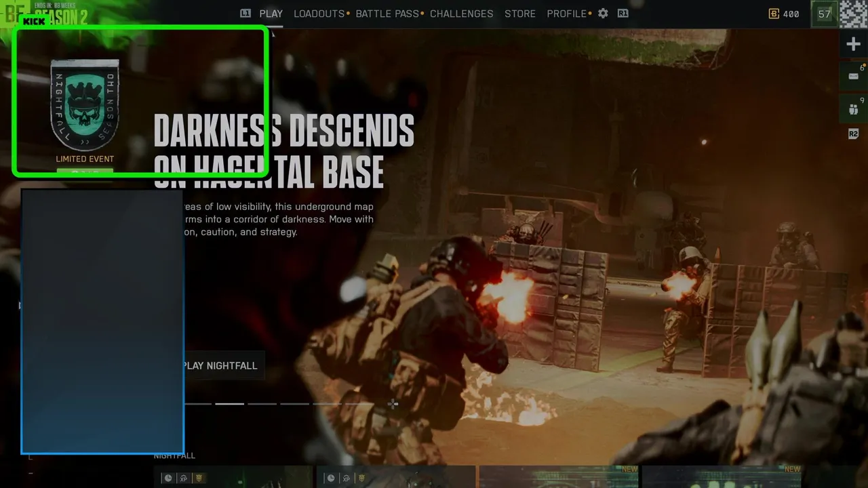Open the level 57 player rank badge

click(x=825, y=14)
